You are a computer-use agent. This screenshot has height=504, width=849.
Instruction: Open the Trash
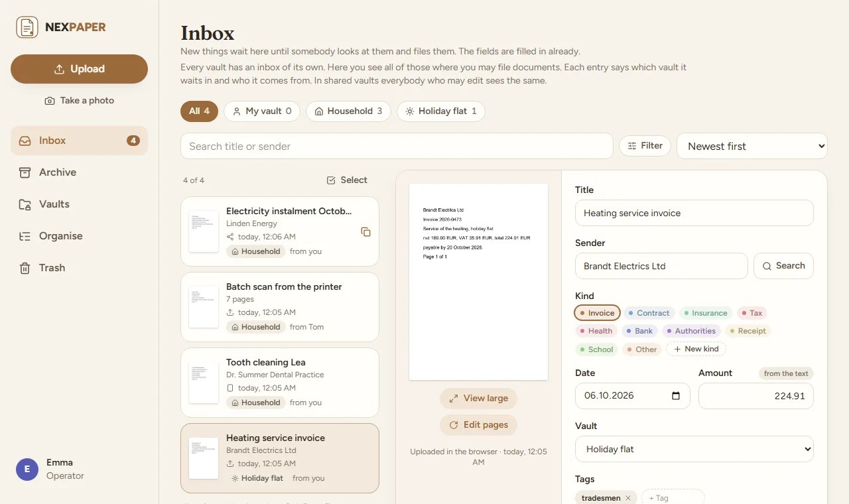click(x=79, y=268)
